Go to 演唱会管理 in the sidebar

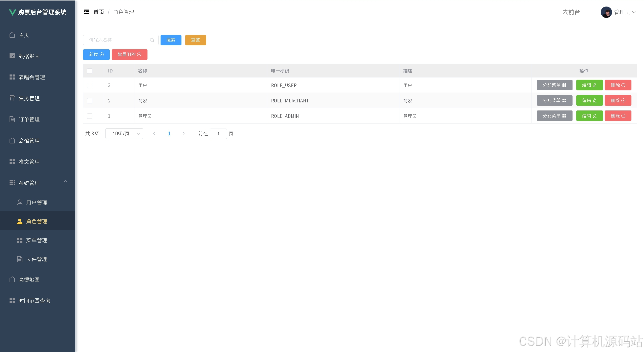click(x=38, y=77)
